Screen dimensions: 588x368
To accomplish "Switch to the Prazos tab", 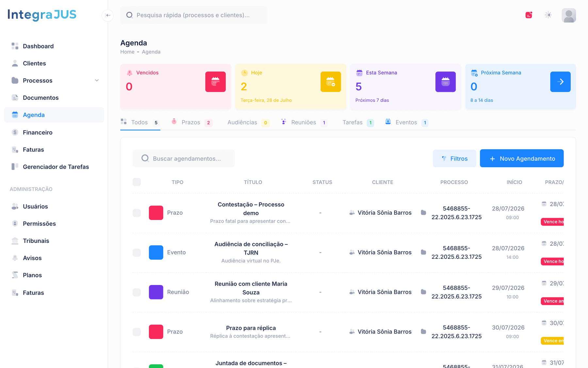I will [x=192, y=123].
